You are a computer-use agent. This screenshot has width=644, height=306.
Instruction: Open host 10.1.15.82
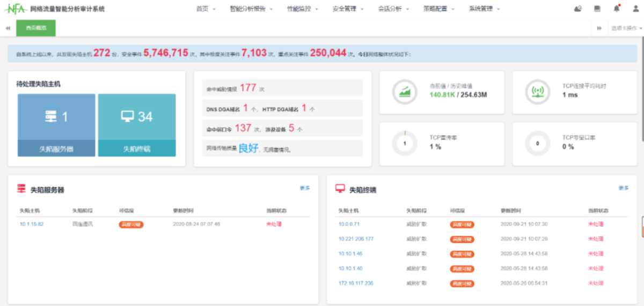click(31, 224)
